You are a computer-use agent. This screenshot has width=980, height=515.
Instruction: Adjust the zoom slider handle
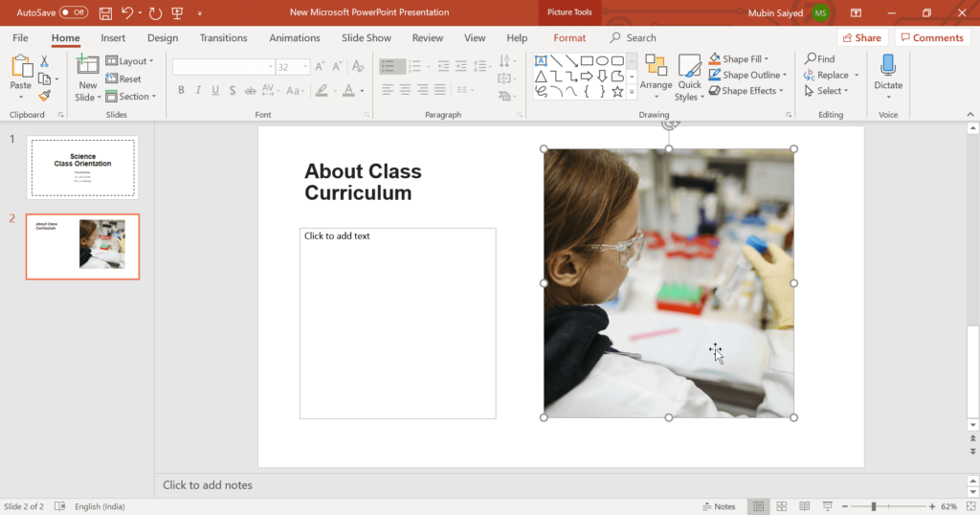[x=873, y=506]
